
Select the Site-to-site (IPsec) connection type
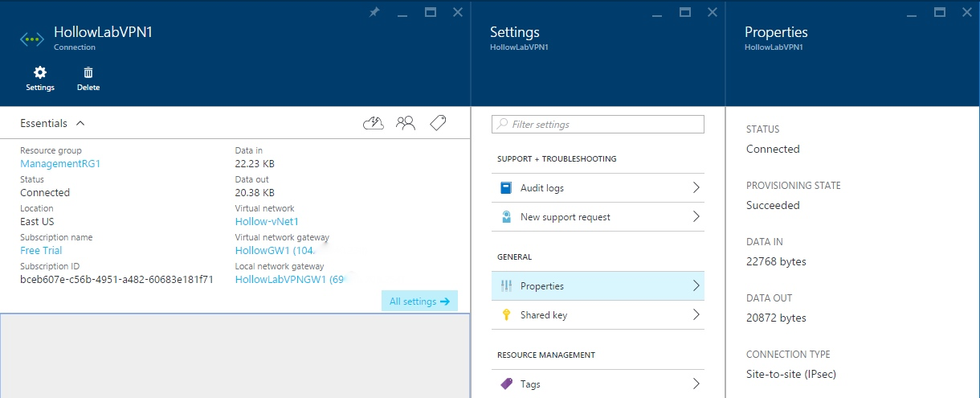(x=791, y=375)
